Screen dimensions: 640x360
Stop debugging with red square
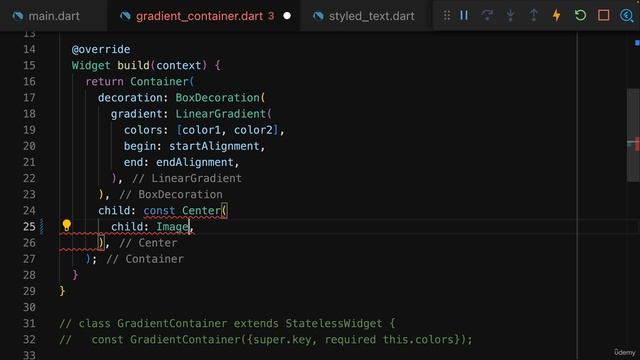point(604,16)
